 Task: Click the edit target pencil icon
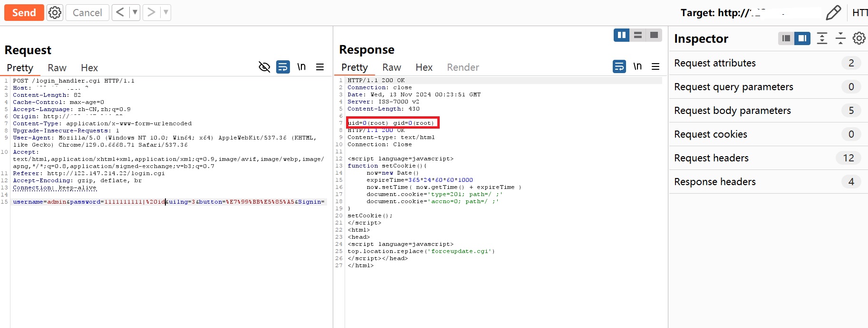tap(833, 13)
